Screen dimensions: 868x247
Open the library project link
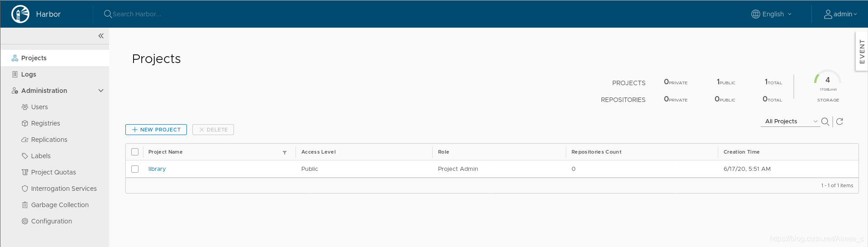157,169
